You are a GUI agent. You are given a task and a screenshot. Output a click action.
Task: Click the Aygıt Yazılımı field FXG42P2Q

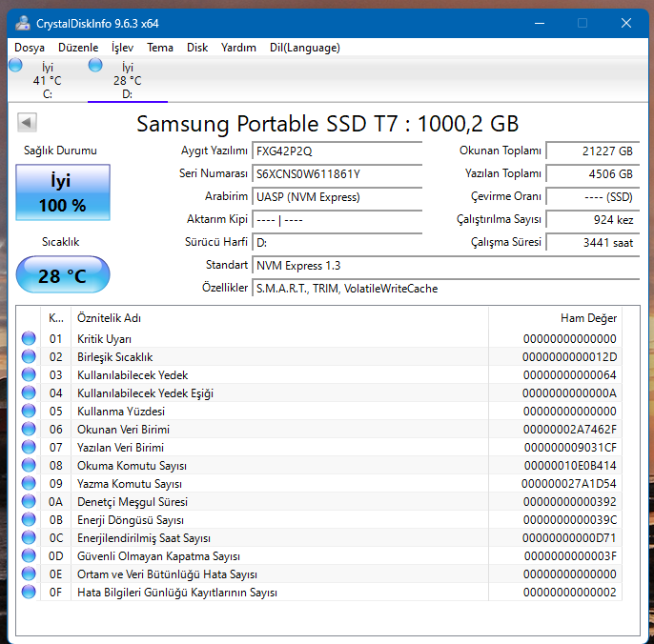pos(337,151)
